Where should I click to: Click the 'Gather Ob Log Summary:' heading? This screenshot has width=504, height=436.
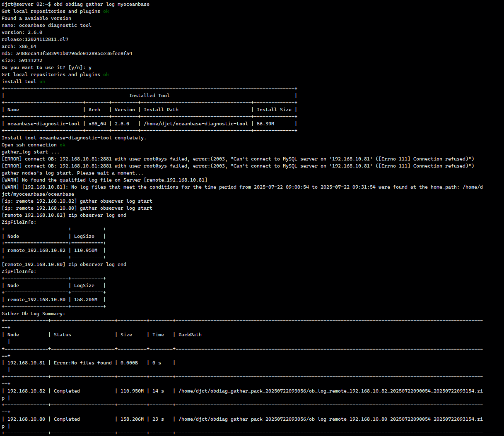pos(34,314)
